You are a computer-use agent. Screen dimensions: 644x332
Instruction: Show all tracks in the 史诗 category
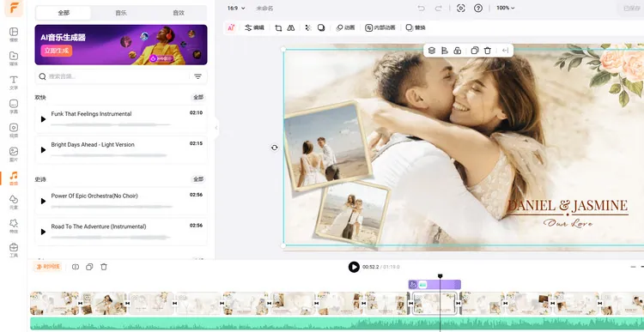(x=198, y=179)
